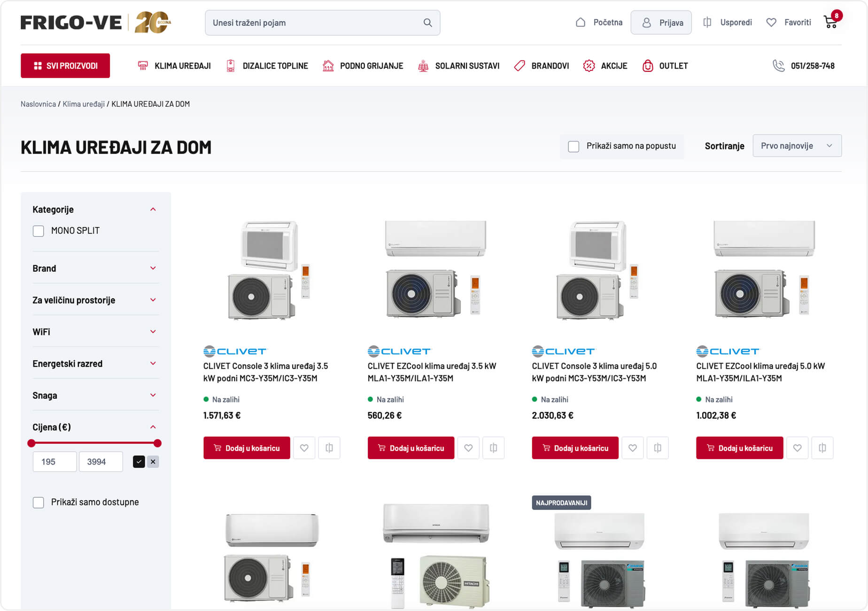Click the Usporedi compare icon in header
868x611 pixels.
[x=707, y=22]
